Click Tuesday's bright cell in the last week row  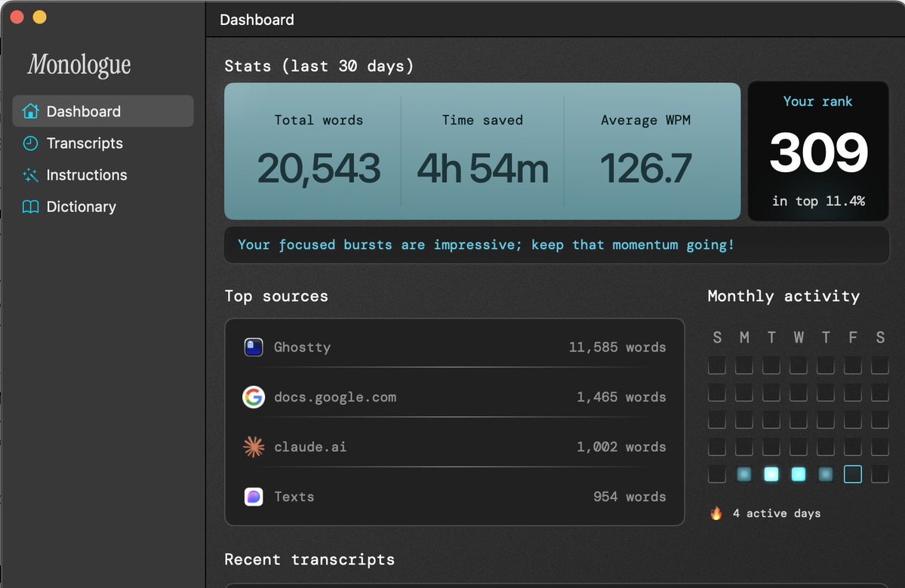coord(771,474)
